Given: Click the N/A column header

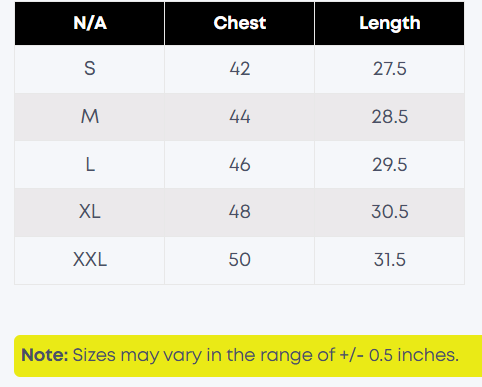Looking at the screenshot, I should [x=90, y=23].
